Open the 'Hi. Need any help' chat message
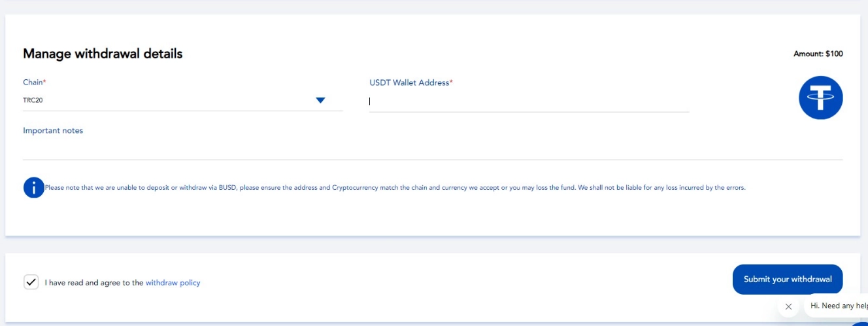Viewport: 868px width, 326px height. pyautogui.click(x=838, y=306)
